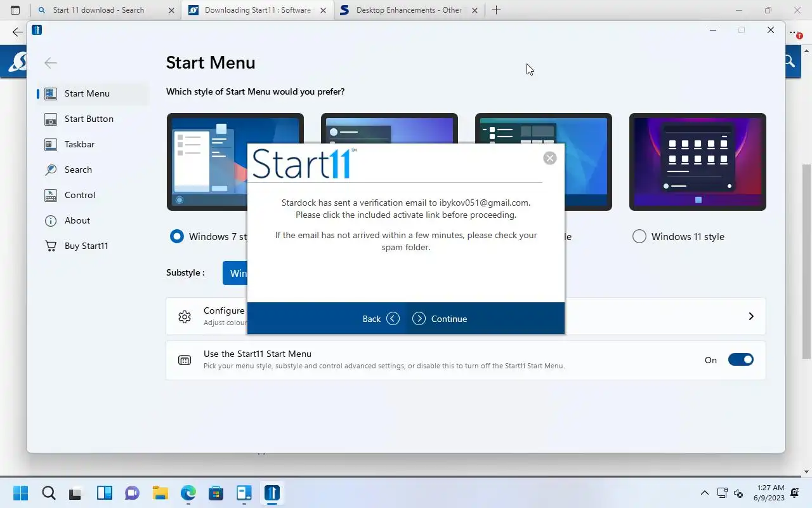Click the Control keyboard sidebar icon
Image resolution: width=812 pixels, height=508 pixels.
tap(51, 195)
